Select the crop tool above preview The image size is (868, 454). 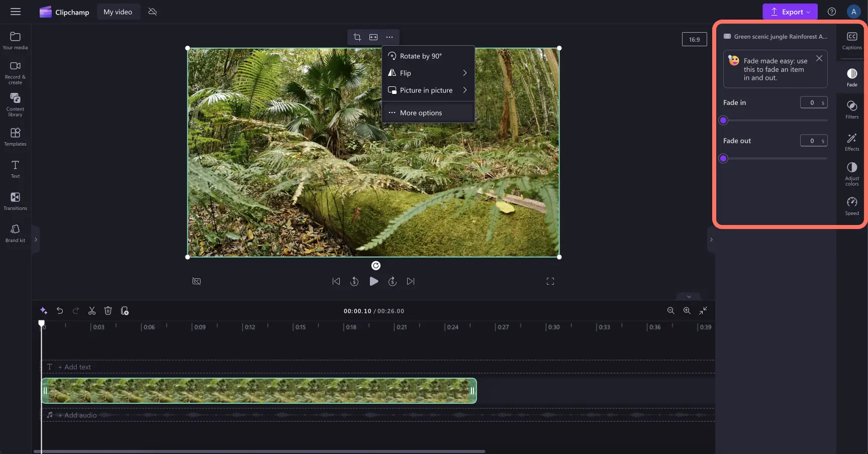(x=357, y=37)
